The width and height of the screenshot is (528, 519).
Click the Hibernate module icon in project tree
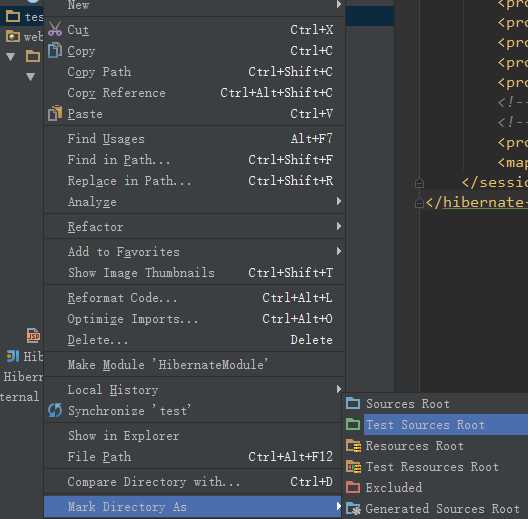(x=13, y=356)
